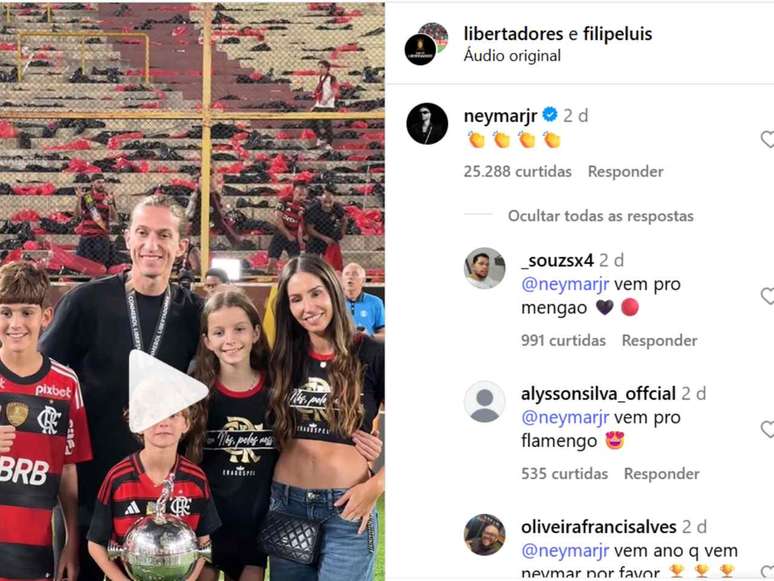Reply to alyssonsilva_offcial using Responder

click(x=661, y=473)
